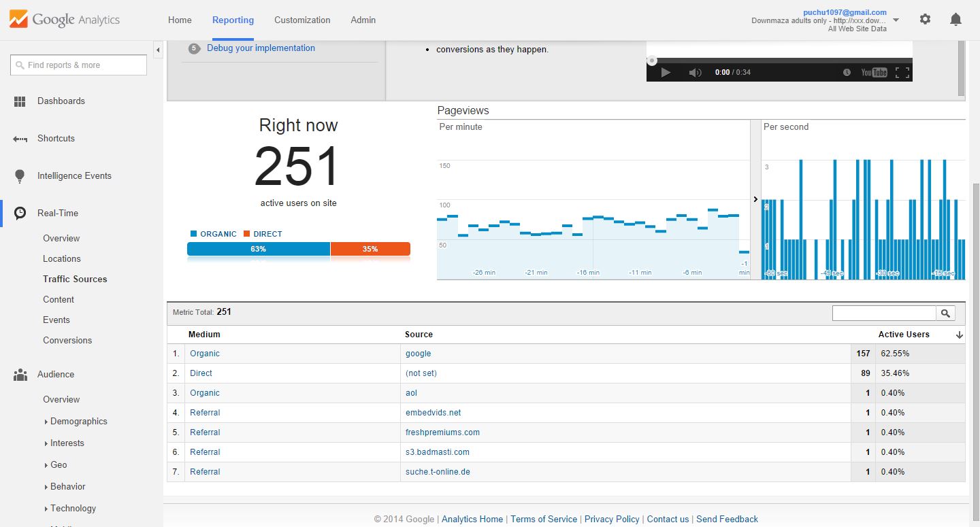This screenshot has height=527, width=980.
Task: Click the embedvids.net source link
Action: pos(434,413)
